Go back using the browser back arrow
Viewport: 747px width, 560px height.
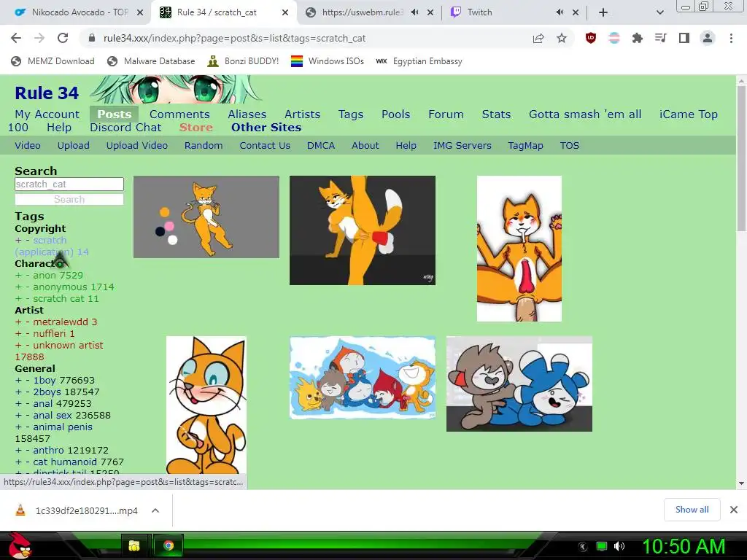click(16, 38)
